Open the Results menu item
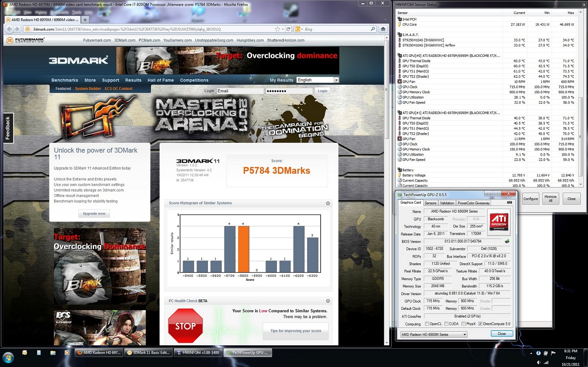 tap(133, 80)
